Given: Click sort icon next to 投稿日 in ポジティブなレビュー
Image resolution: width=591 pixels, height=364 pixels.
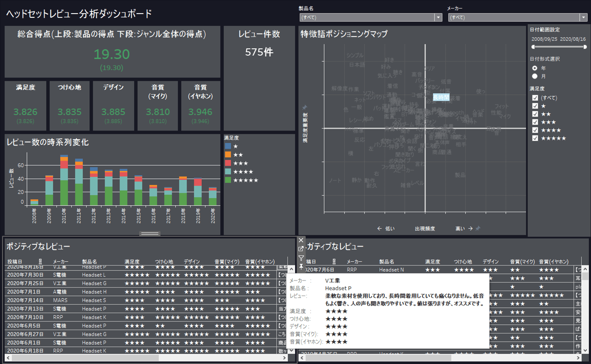Looking at the screenshot, I should pyautogui.click(x=40, y=262).
